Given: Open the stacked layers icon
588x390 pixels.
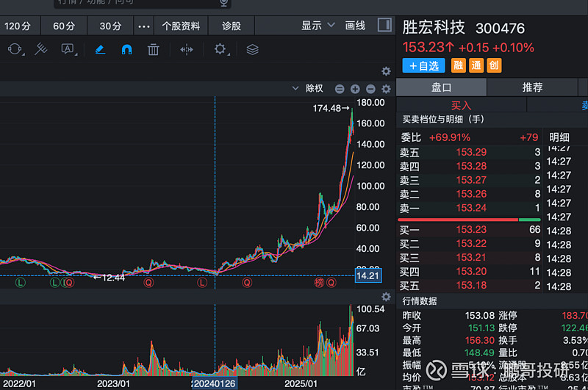Looking at the screenshot, I should click(x=252, y=49).
